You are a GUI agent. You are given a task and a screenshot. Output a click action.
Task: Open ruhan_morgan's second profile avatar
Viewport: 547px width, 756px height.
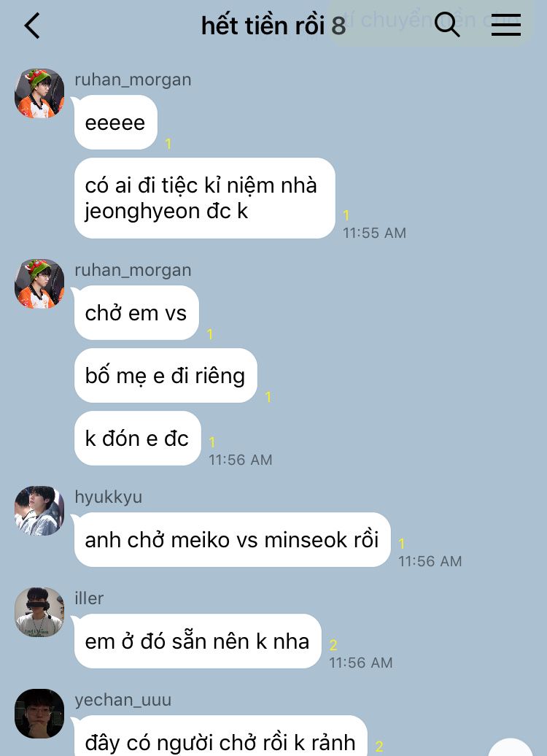tap(39, 283)
